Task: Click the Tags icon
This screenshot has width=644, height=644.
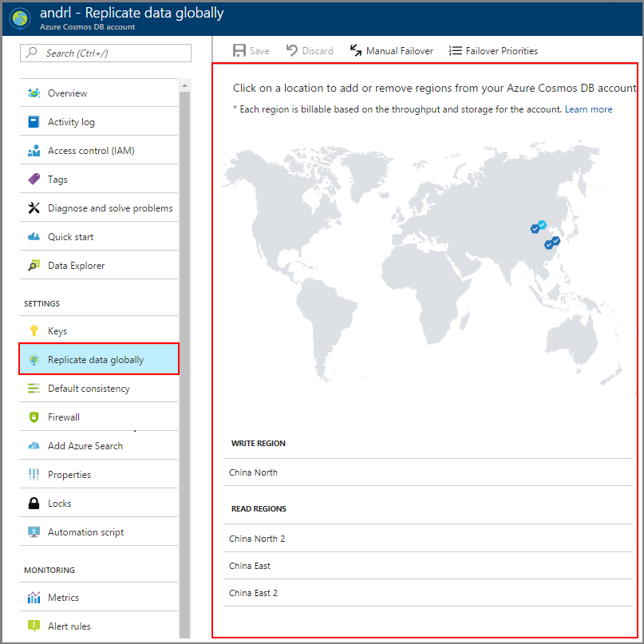Action: [34, 180]
